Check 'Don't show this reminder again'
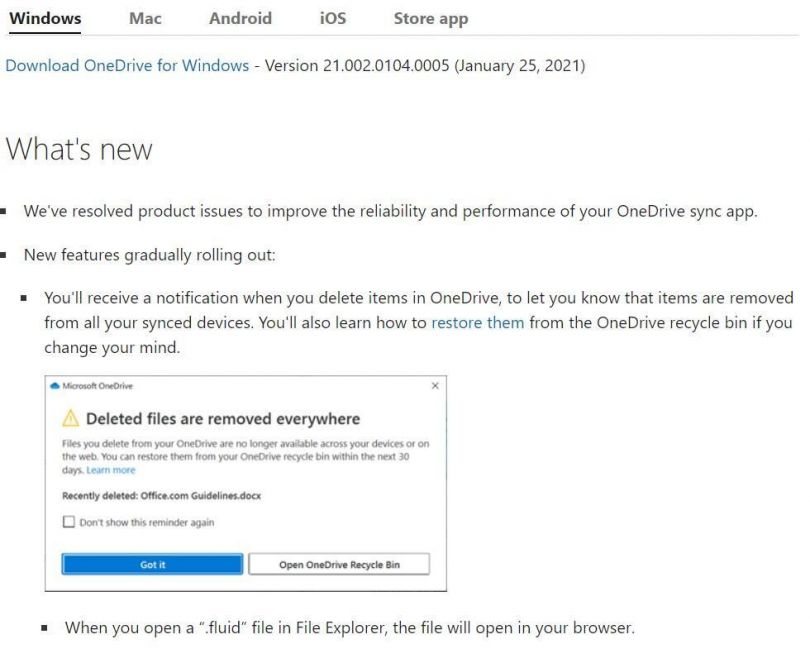Viewport: 810px width, 663px height. 67,520
